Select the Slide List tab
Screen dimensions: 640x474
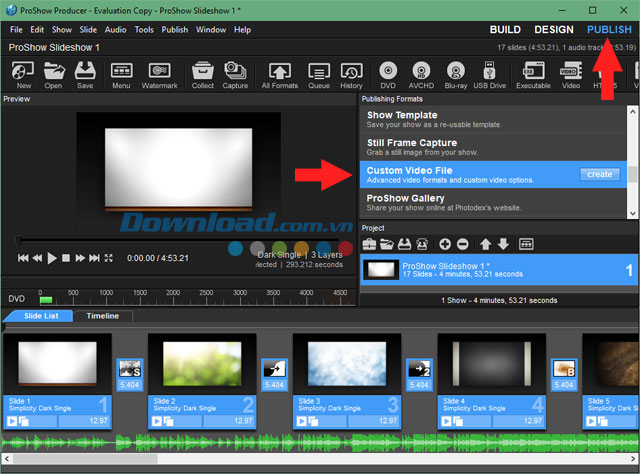[x=41, y=316]
